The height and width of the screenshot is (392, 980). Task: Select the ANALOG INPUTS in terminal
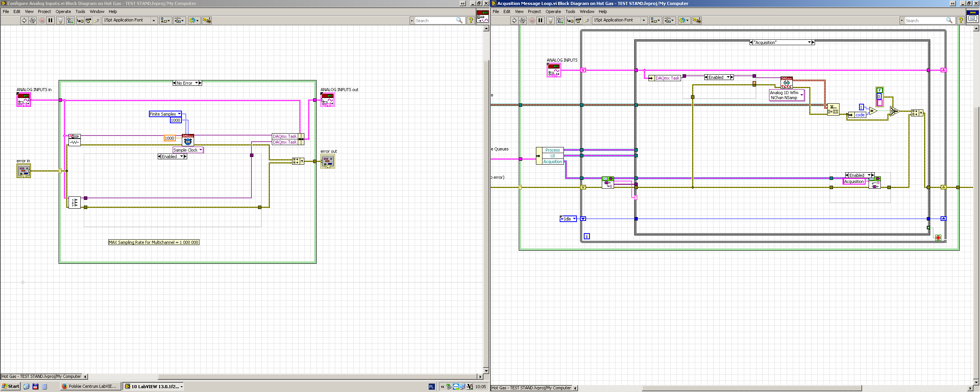[x=23, y=100]
